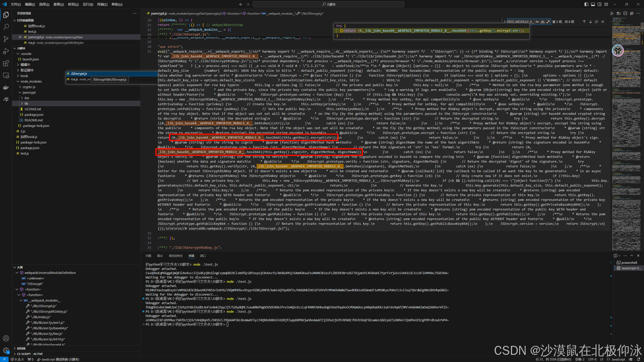Open the 文件 menu
The width and height of the screenshot is (644, 362).
click(15, 4)
